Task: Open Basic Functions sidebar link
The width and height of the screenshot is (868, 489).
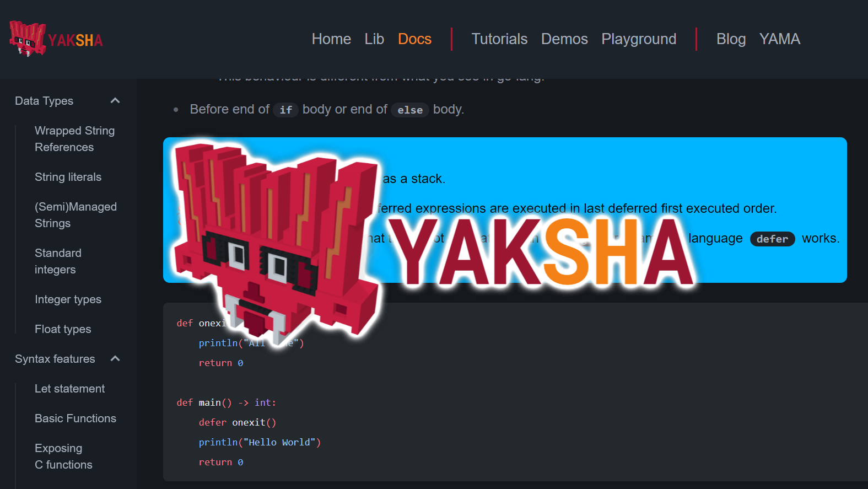Action: pos(76,418)
